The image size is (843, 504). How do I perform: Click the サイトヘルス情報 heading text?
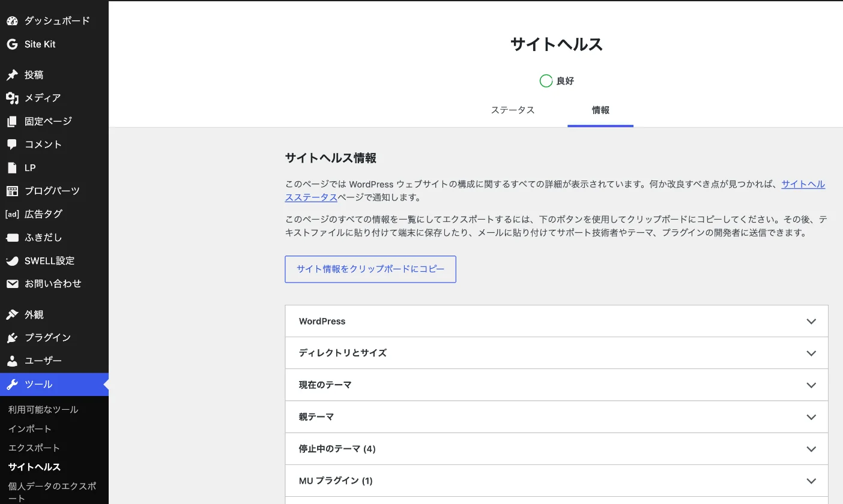(x=331, y=158)
